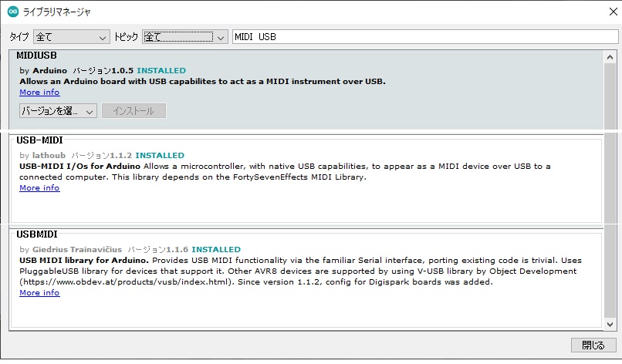Click the インストール button for MIDIUSB
The height and width of the screenshot is (364, 622).
coord(134,111)
